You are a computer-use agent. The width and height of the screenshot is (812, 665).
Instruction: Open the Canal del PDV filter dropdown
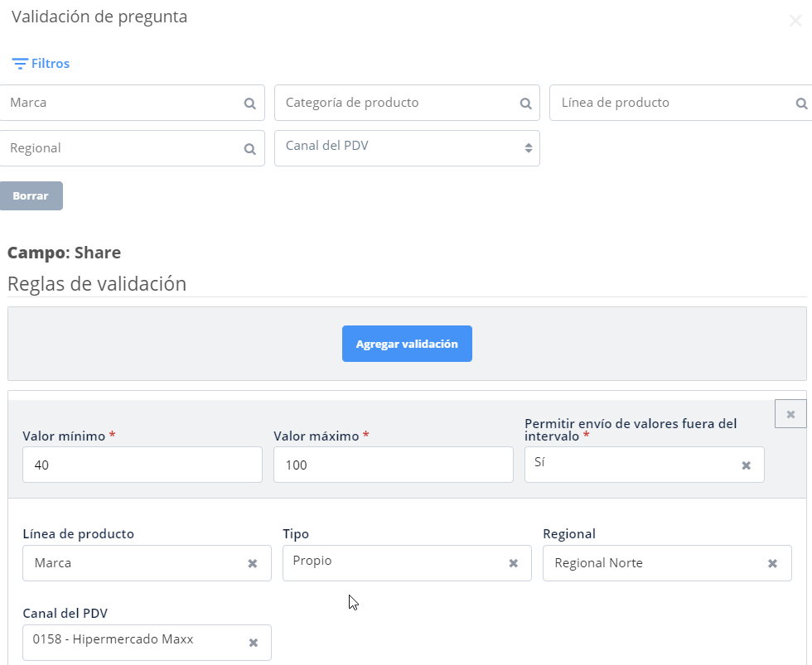[x=406, y=147]
